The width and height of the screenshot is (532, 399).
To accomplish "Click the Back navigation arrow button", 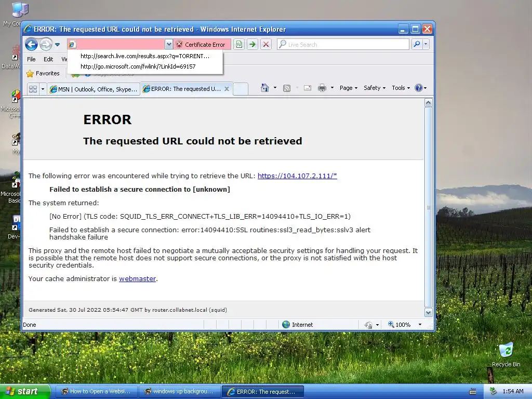I will click(x=31, y=45).
